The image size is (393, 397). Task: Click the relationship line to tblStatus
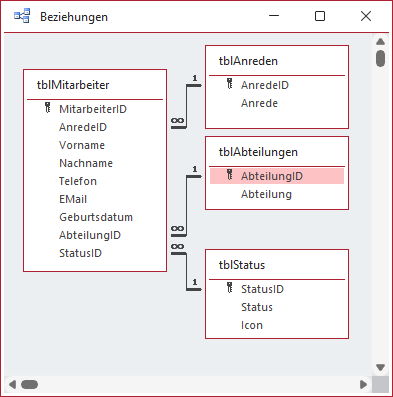pos(186,272)
